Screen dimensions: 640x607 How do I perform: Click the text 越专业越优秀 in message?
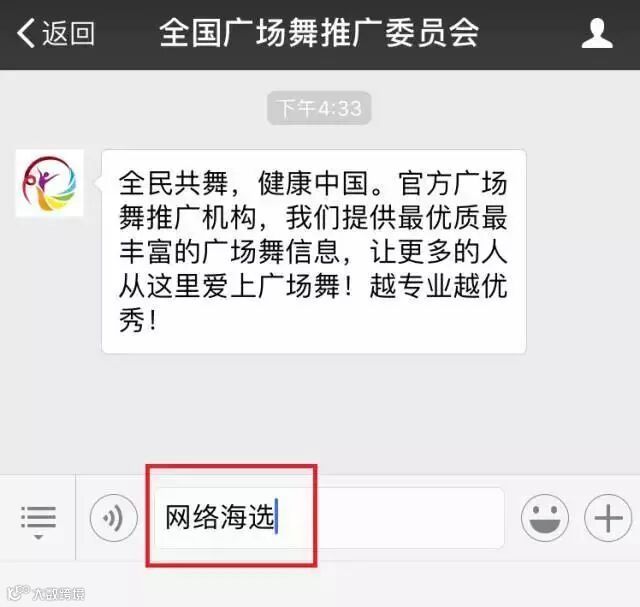(x=439, y=286)
